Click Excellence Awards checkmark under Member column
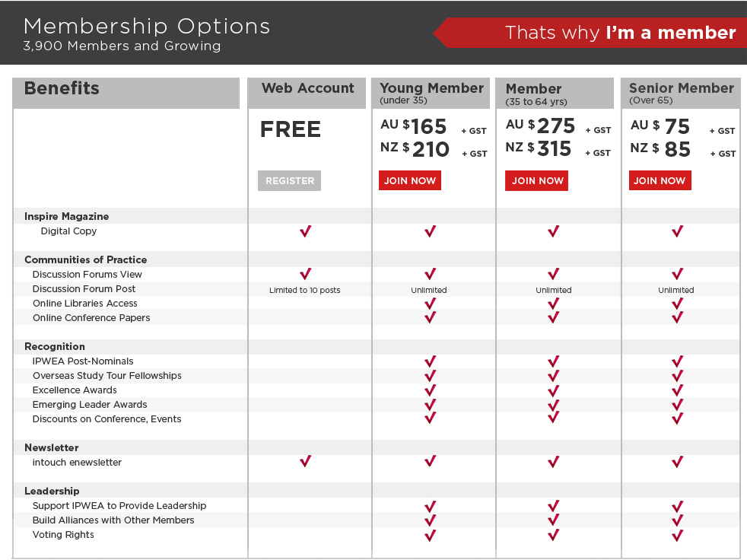The image size is (747, 560). click(554, 390)
